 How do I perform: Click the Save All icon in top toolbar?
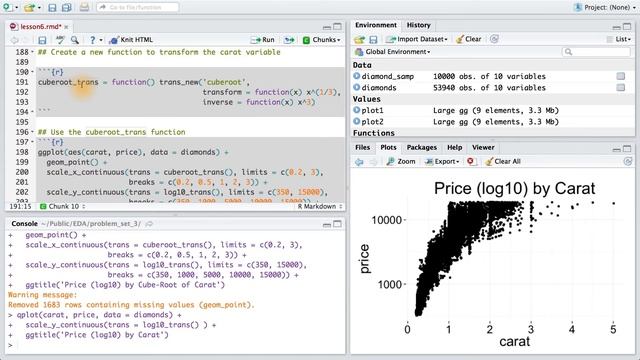[66, 7]
